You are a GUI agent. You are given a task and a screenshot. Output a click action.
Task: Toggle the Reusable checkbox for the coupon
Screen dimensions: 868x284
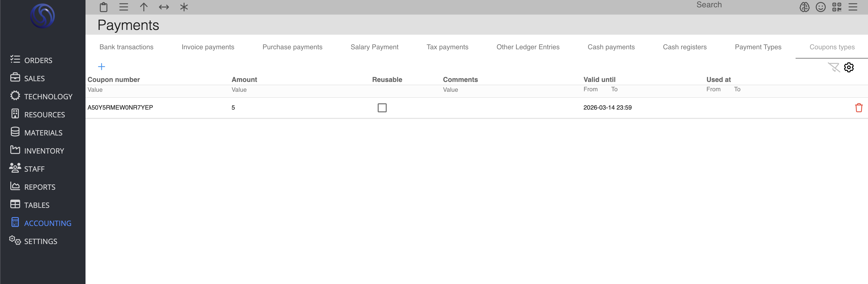tap(382, 108)
